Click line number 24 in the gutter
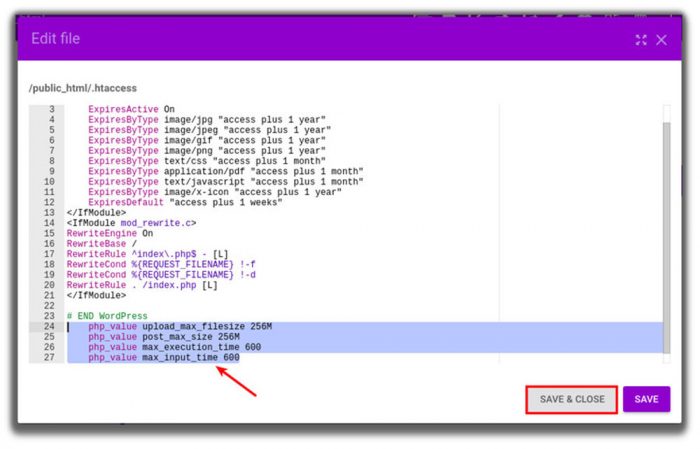The height and width of the screenshot is (449, 700). 49,326
